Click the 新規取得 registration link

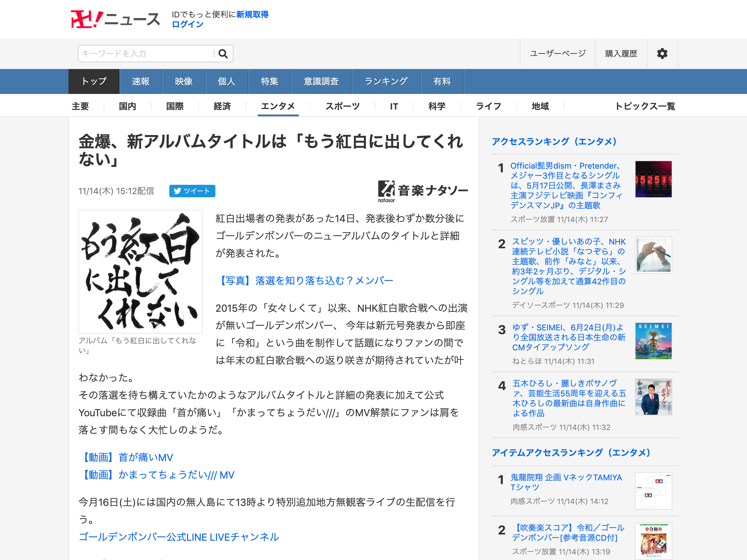pos(252,15)
